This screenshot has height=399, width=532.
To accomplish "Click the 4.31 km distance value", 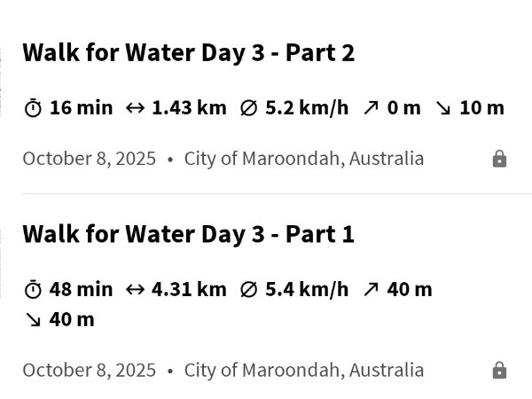I will pos(189,289).
